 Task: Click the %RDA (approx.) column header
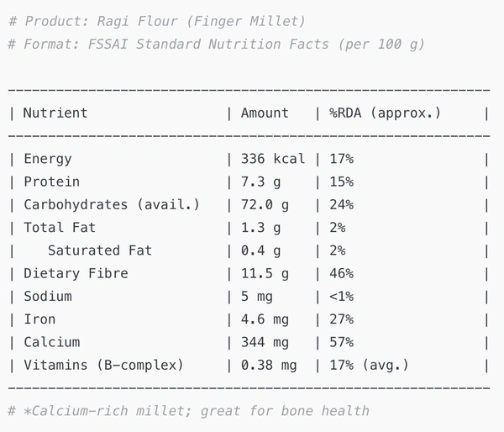(385, 113)
